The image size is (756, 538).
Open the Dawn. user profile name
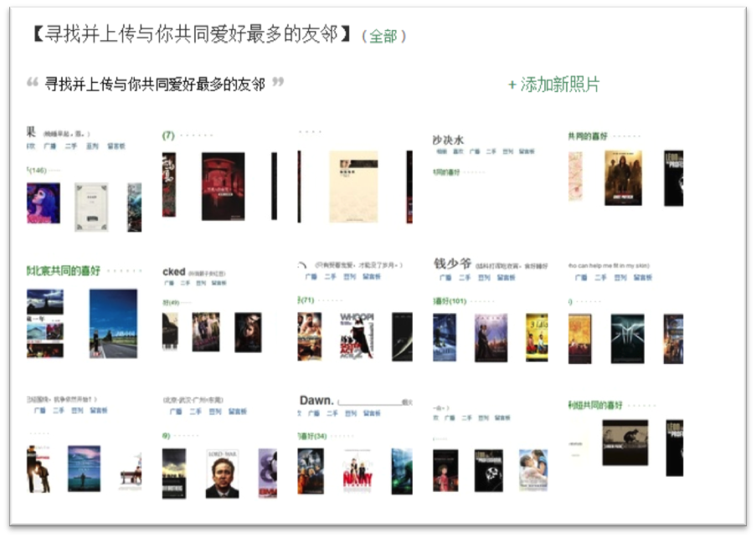(316, 400)
